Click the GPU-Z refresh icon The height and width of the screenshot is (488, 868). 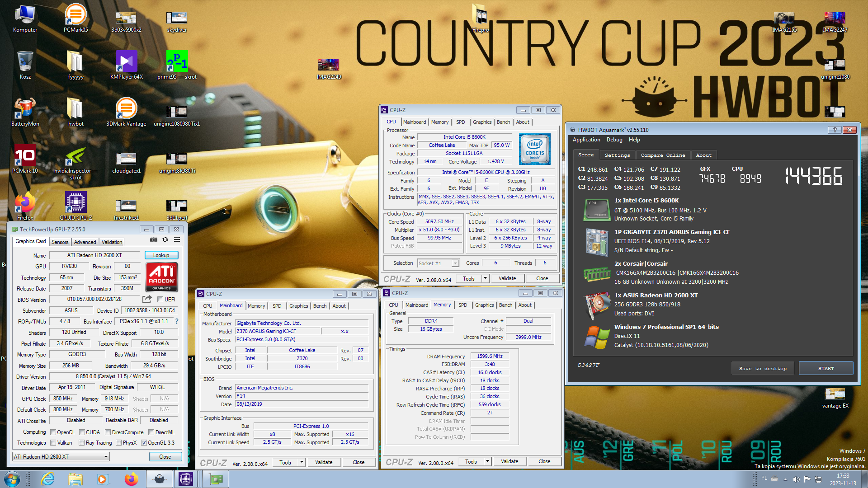(x=165, y=240)
